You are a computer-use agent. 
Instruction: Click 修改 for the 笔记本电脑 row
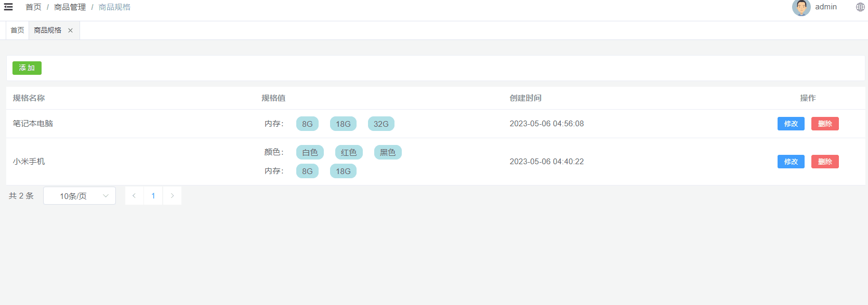(x=791, y=124)
